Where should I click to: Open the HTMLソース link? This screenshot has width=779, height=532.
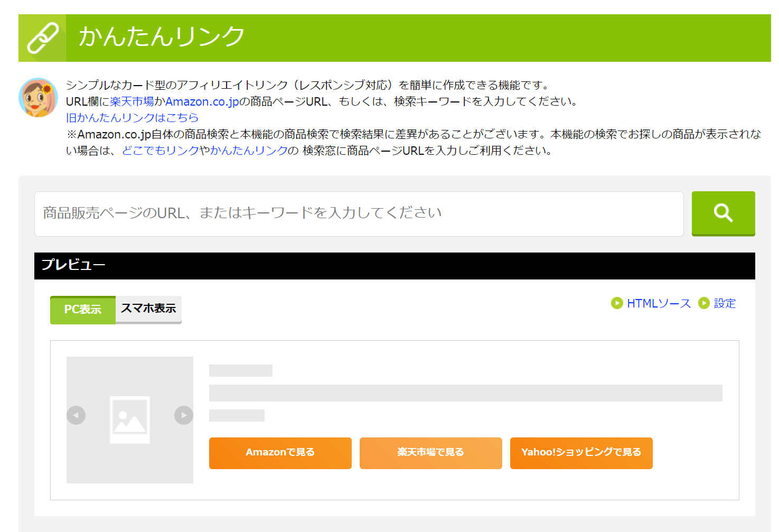pyautogui.click(x=659, y=303)
